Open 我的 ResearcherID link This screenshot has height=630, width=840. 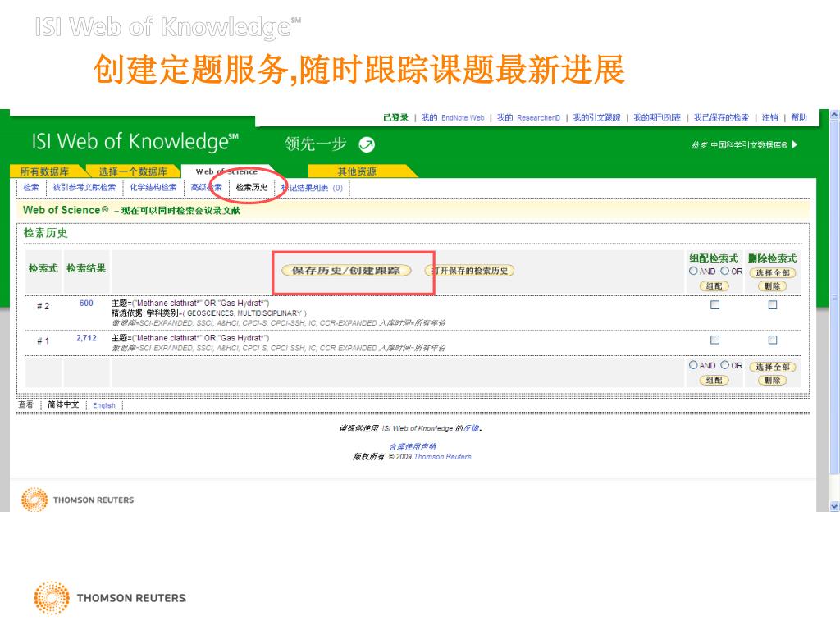pyautogui.click(x=529, y=117)
